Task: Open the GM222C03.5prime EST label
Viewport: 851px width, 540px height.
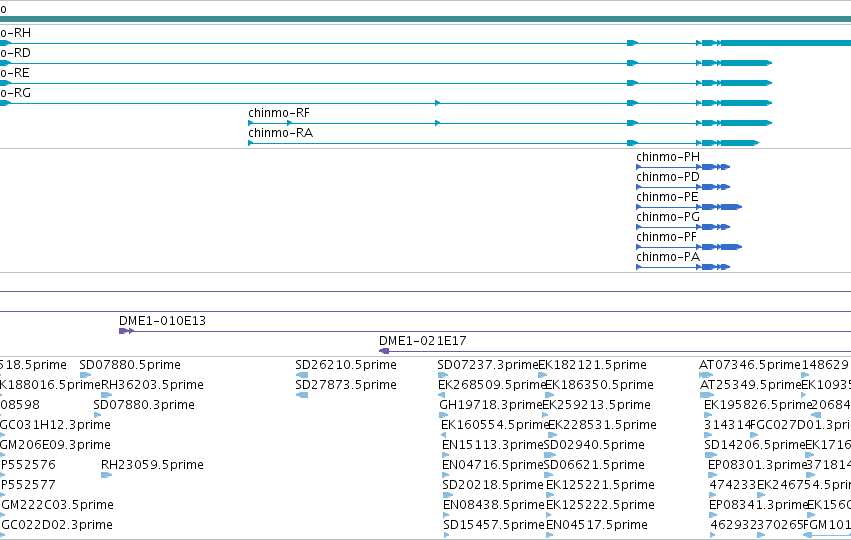Action: click(x=58, y=505)
